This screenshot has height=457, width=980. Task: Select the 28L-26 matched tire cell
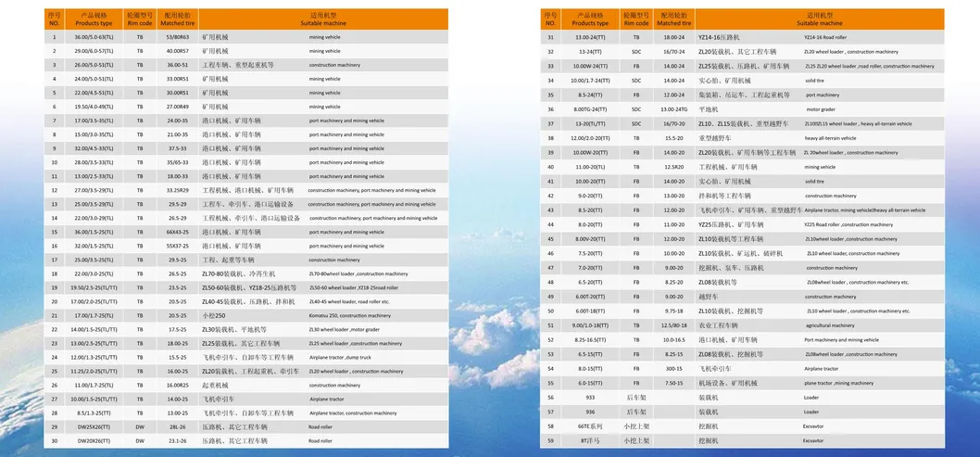(x=177, y=426)
